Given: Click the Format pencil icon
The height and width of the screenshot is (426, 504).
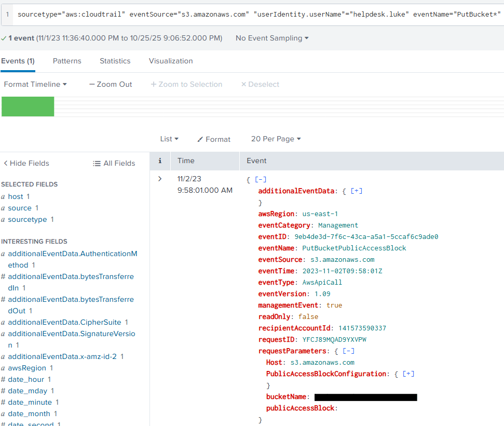Looking at the screenshot, I should click(x=200, y=139).
